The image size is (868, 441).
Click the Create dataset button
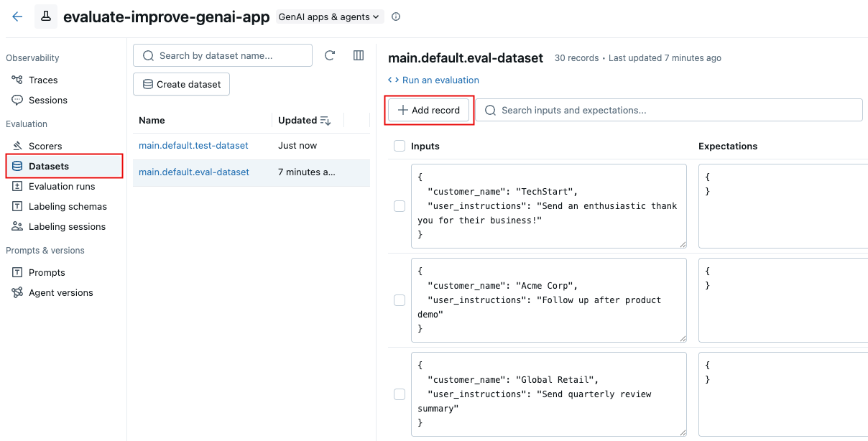pos(181,84)
